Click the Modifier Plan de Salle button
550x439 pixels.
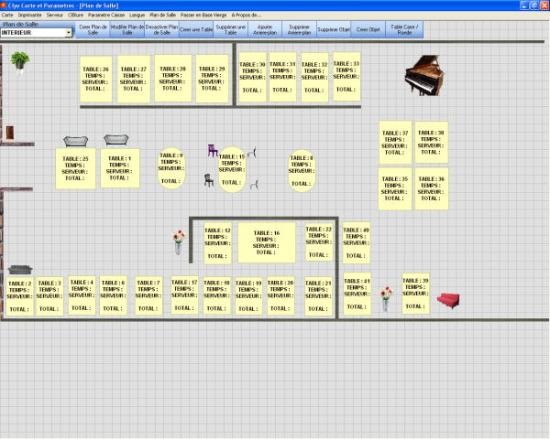[127, 30]
